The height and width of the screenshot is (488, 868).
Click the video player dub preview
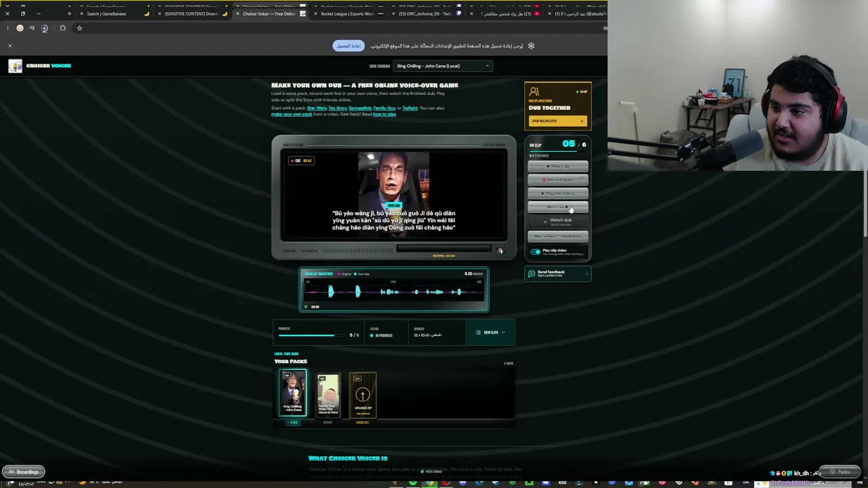393,197
